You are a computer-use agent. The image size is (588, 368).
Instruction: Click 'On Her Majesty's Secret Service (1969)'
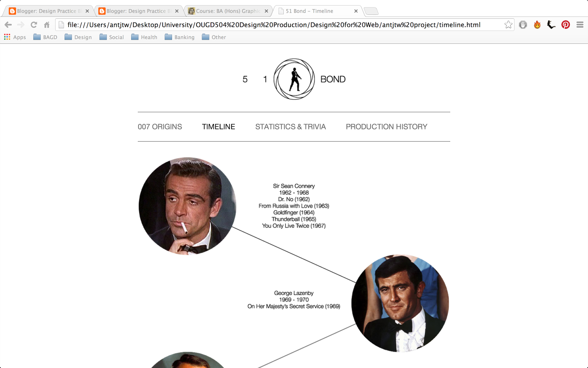[294, 306]
